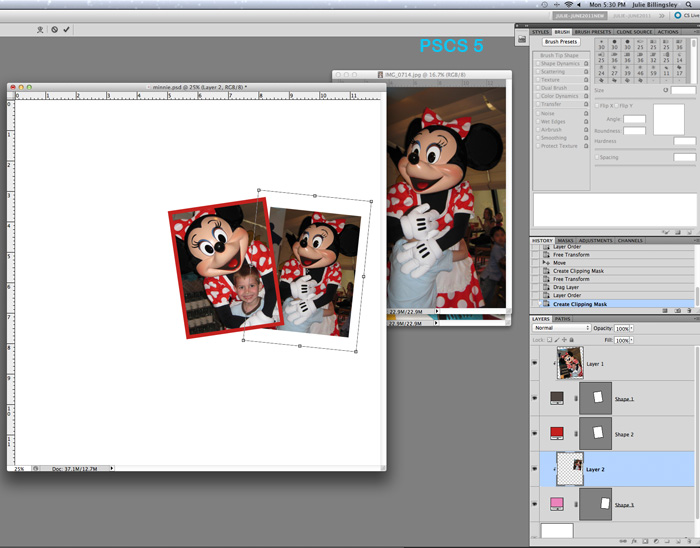
Task: Switch to the Brush Presets tab
Action: 592,32
